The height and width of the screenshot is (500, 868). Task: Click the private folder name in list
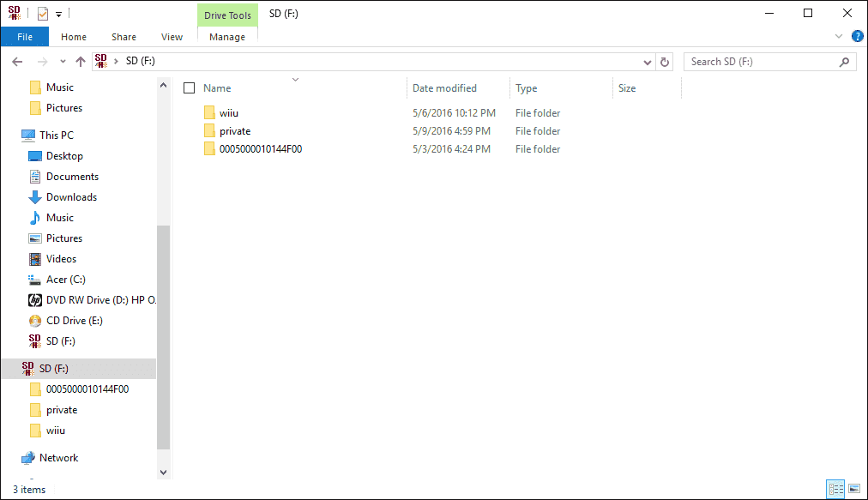tap(235, 131)
